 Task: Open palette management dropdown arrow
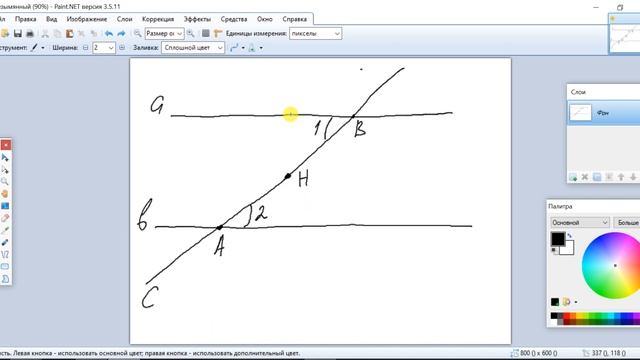[x=576, y=302]
